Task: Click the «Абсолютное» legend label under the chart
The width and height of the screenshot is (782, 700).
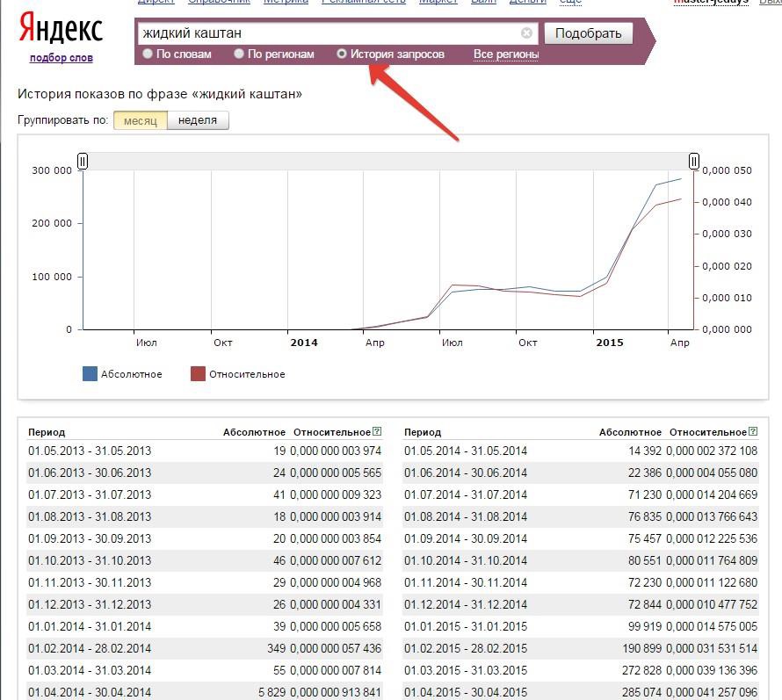Action: [132, 374]
